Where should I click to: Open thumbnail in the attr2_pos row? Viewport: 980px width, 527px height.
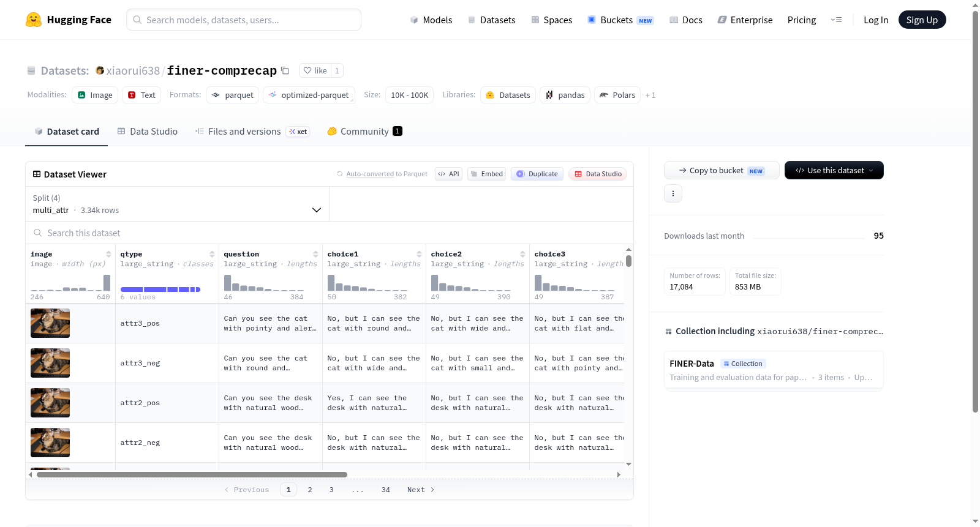(50, 403)
